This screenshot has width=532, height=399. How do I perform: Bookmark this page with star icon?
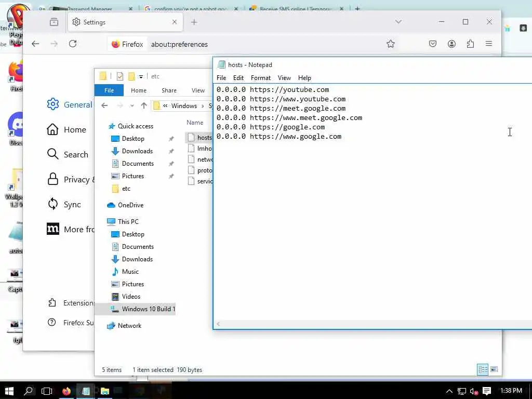[x=391, y=44]
